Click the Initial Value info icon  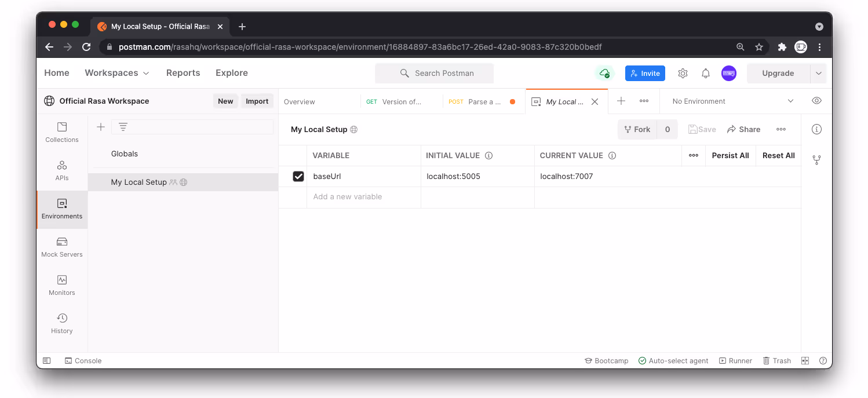[488, 155]
